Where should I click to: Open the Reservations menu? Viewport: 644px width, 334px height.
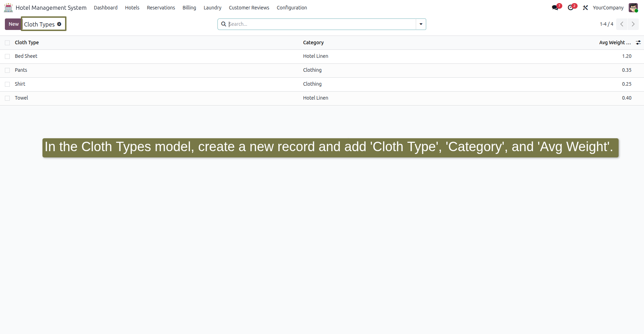point(161,8)
